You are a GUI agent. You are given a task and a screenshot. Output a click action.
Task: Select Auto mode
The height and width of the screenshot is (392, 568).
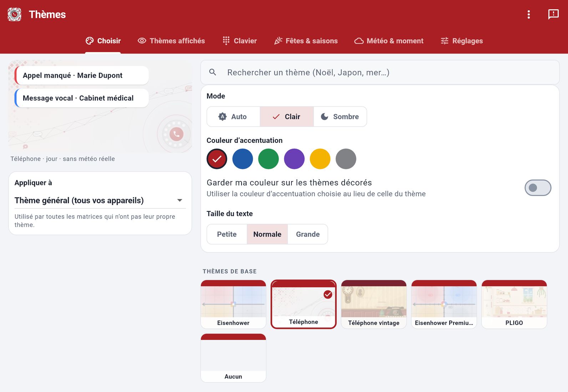(233, 117)
